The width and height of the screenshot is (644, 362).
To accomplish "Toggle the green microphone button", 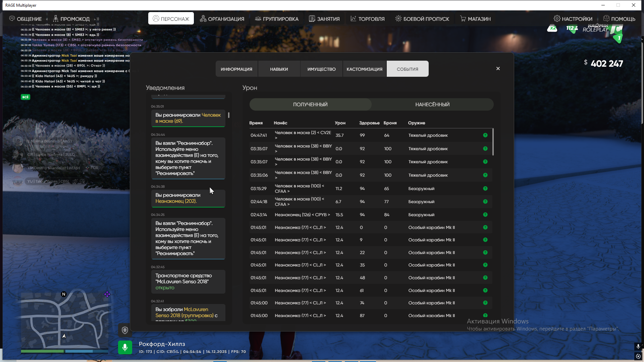I will [125, 348].
